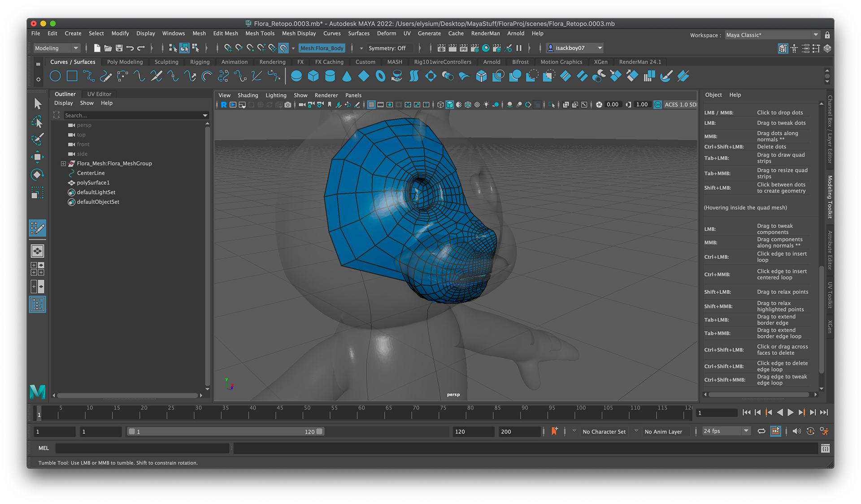This screenshot has height=504, width=861.
Task: Click the Undo arrow icon
Action: (x=130, y=48)
